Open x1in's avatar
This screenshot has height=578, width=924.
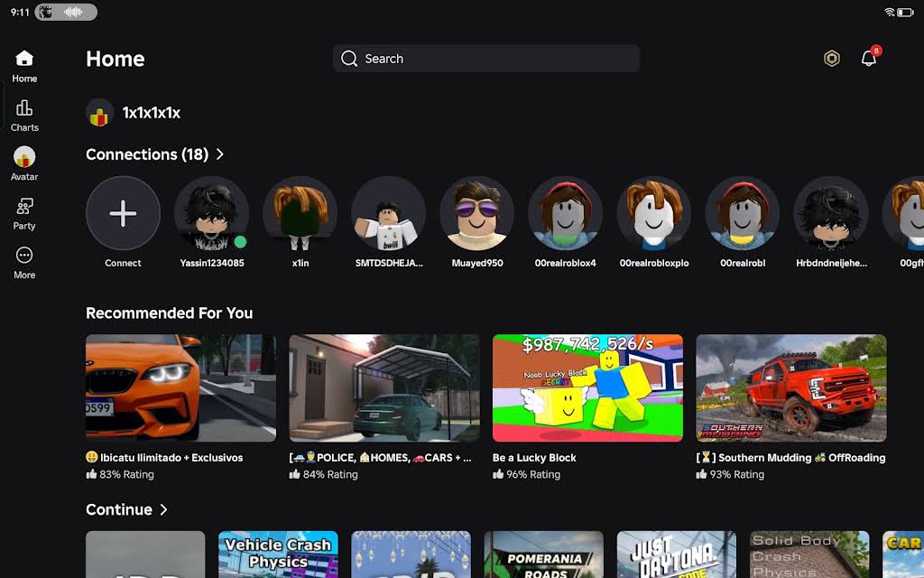pyautogui.click(x=300, y=213)
